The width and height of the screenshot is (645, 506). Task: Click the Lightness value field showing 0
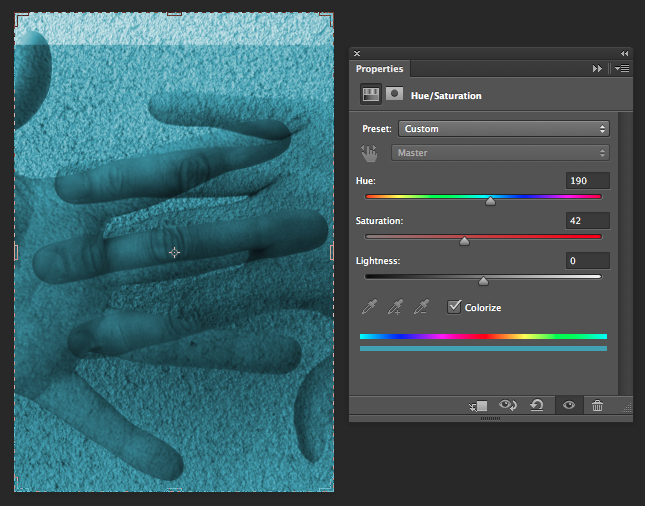(587, 260)
